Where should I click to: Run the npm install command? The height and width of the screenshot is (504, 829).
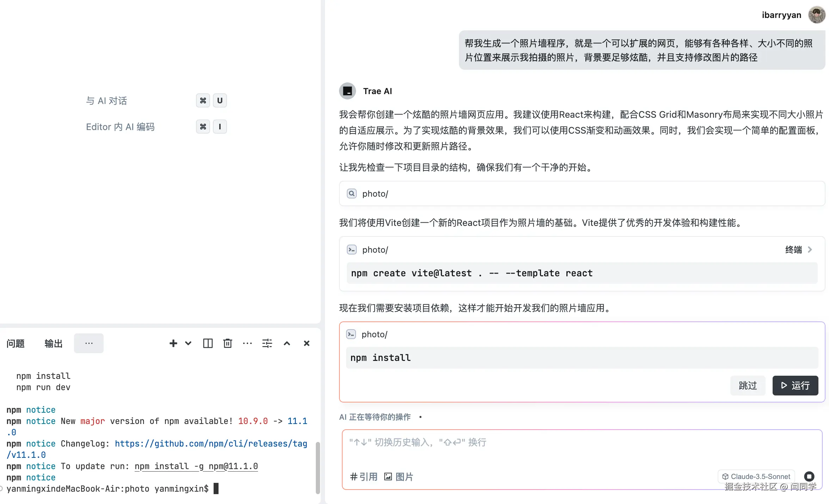coord(795,386)
